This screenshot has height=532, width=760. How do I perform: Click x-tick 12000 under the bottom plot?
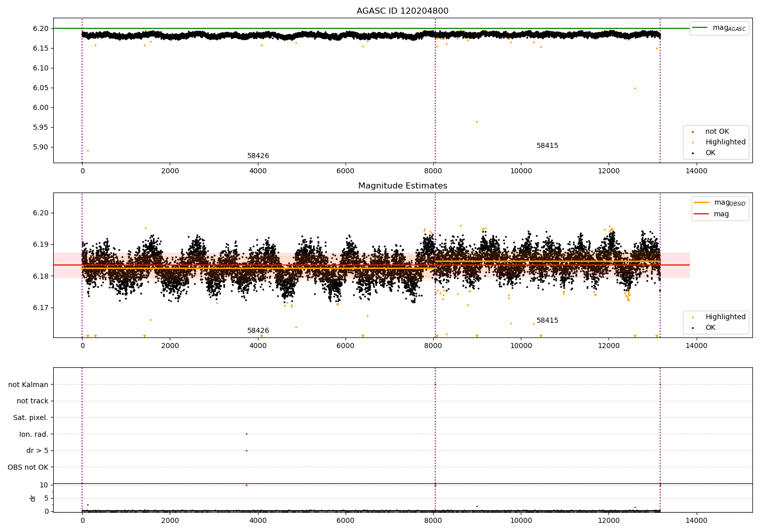point(609,521)
